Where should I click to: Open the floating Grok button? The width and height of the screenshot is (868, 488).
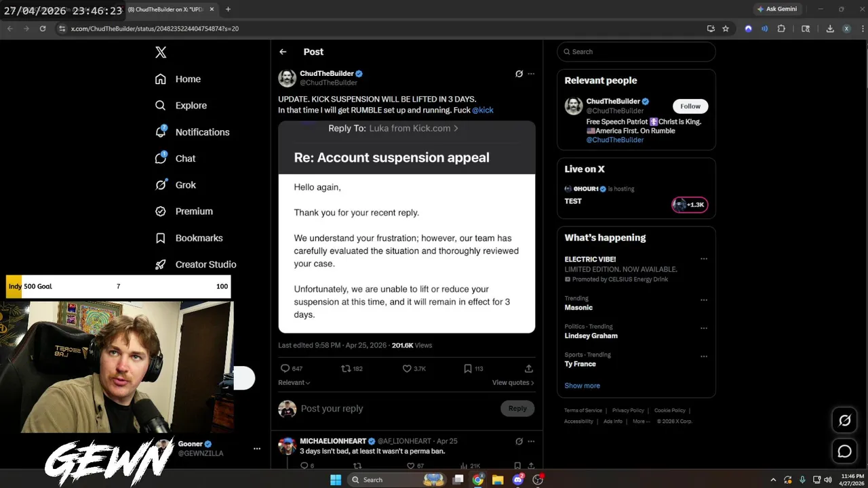845,421
